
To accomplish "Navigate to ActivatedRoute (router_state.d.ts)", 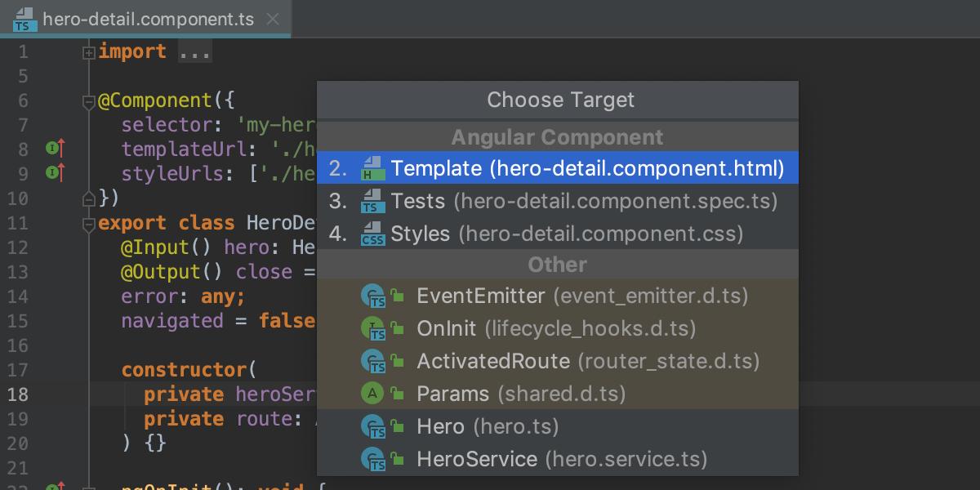I will 587,361.
